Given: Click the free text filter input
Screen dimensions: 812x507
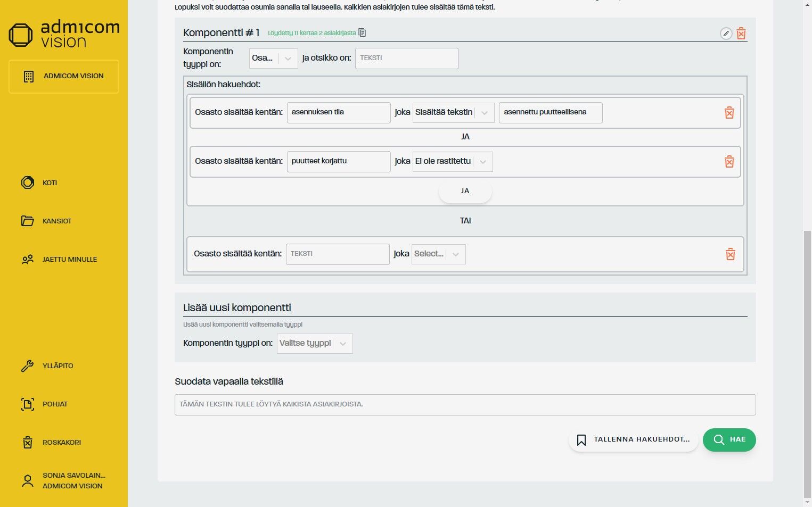Looking at the screenshot, I should (x=465, y=405).
